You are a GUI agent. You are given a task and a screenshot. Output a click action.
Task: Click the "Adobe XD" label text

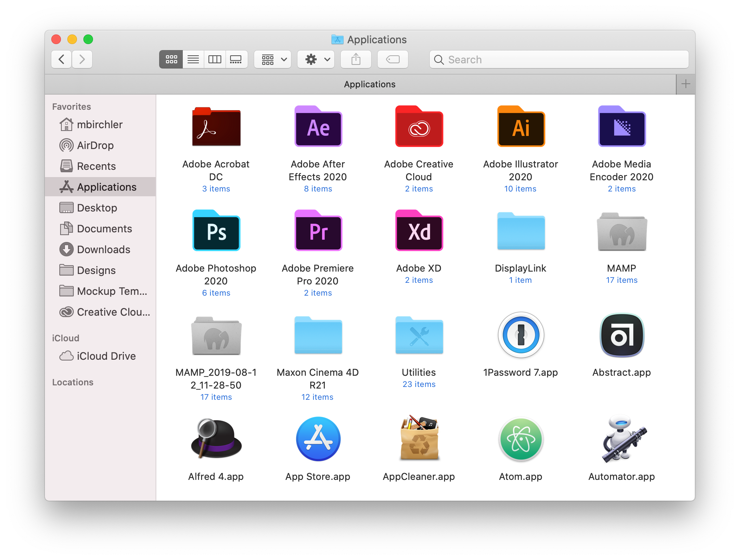click(419, 268)
